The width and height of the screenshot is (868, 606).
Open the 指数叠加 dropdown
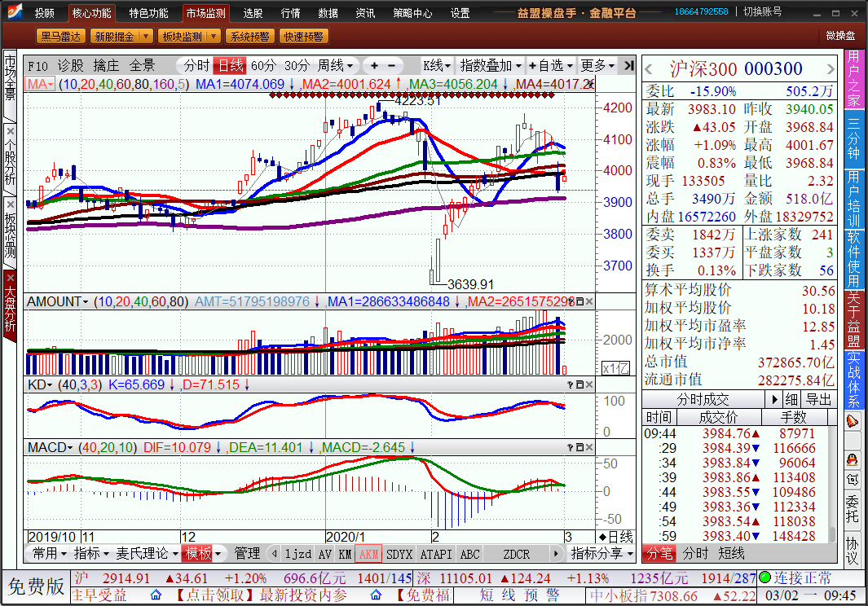coord(491,66)
